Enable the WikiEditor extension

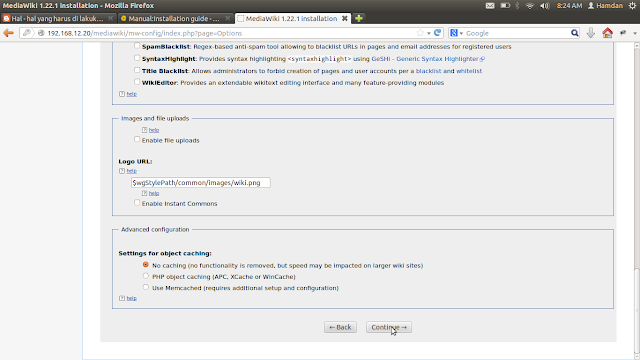137,82
